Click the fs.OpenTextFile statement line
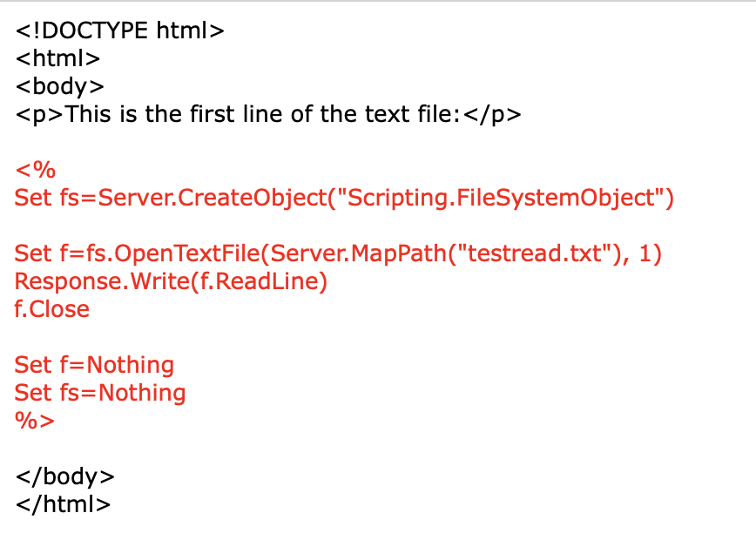Screen dimensions: 756x540 tap(338, 253)
